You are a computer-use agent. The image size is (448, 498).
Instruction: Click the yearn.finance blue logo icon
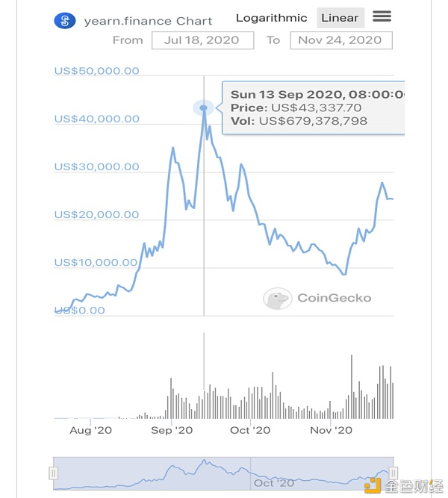(66, 20)
